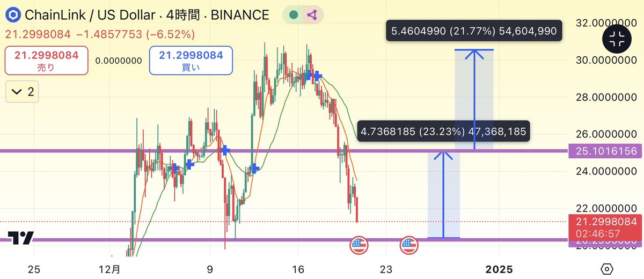Click the 12月 date label on time axis
644x279 pixels.
(110, 269)
